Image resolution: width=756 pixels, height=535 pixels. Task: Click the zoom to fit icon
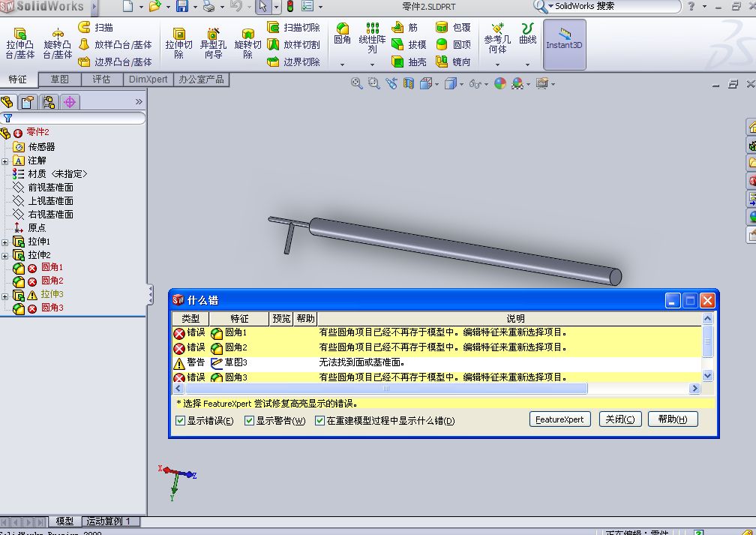pos(356,83)
